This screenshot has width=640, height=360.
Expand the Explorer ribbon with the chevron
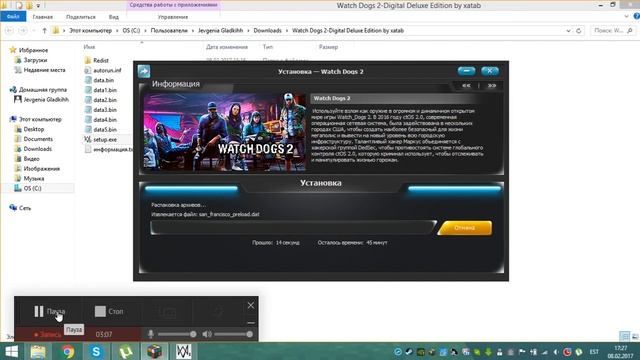pyautogui.click(x=627, y=17)
